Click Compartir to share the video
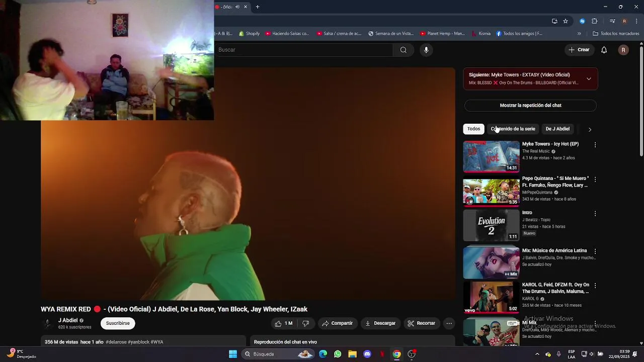Image resolution: width=644 pixels, height=362 pixels. click(x=337, y=323)
